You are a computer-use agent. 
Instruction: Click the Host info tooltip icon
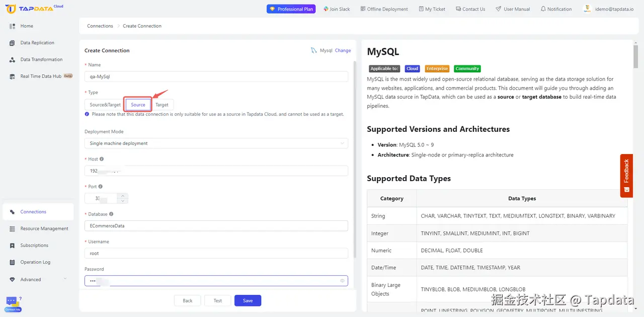[x=102, y=159]
